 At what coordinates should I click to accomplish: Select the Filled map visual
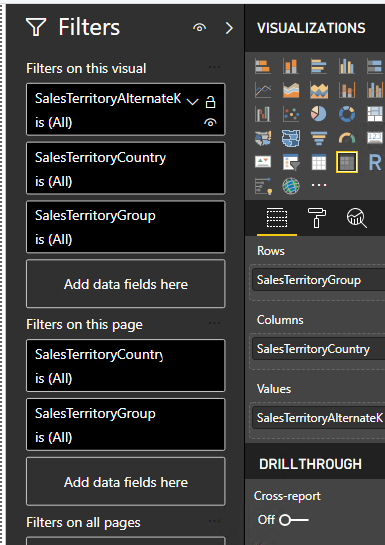click(x=290, y=138)
